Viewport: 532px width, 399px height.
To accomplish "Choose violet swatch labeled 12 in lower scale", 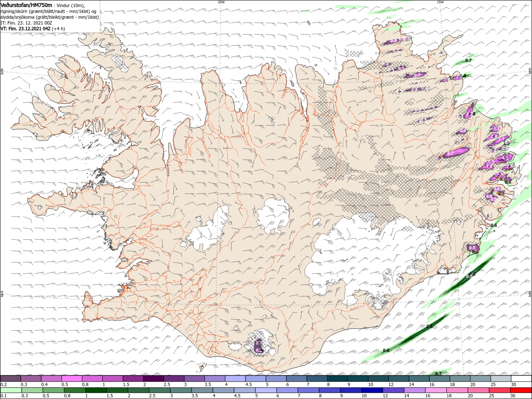I will tap(393, 390).
